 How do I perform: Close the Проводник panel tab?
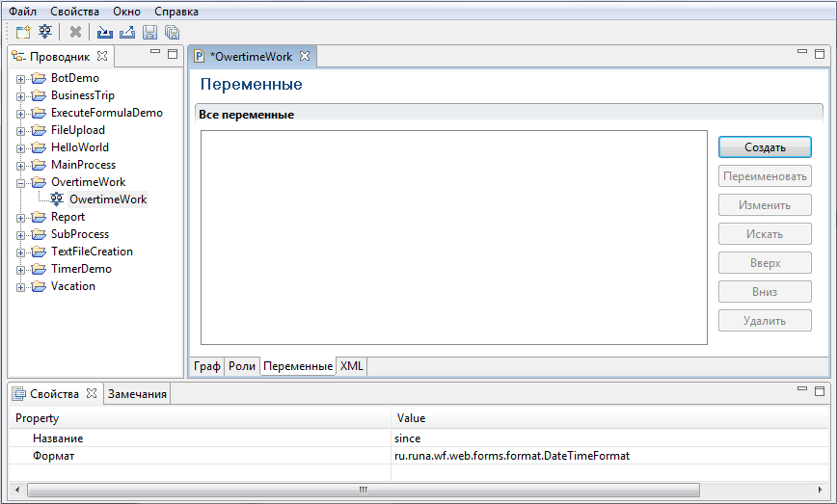[102, 56]
